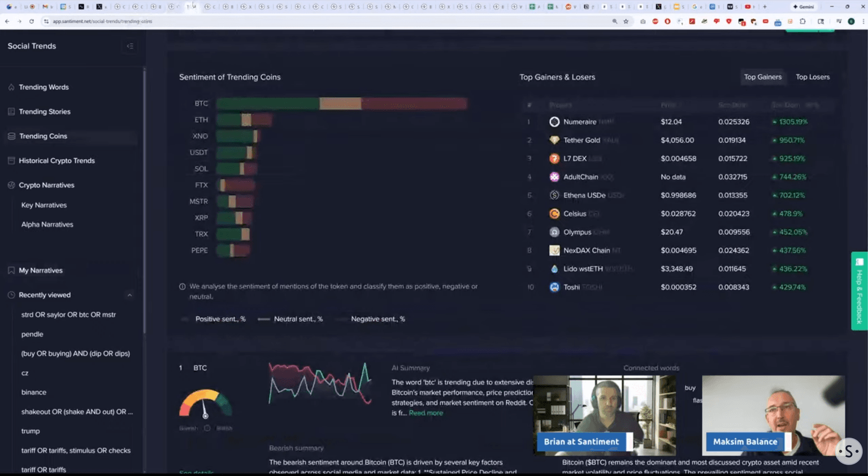The height and width of the screenshot is (476, 868).
Task: Open the Help & Feedback button
Action: [x=859, y=290]
